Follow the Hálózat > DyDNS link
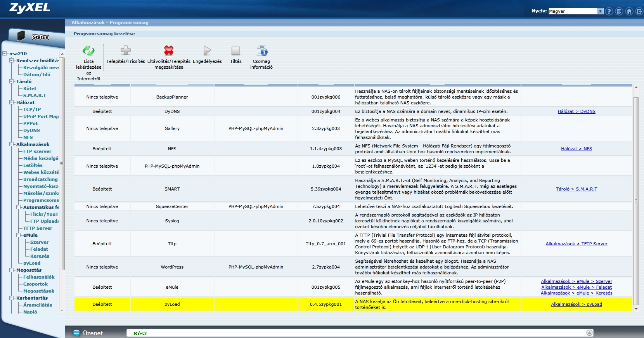The width and height of the screenshot is (644, 338). pyautogui.click(x=576, y=111)
